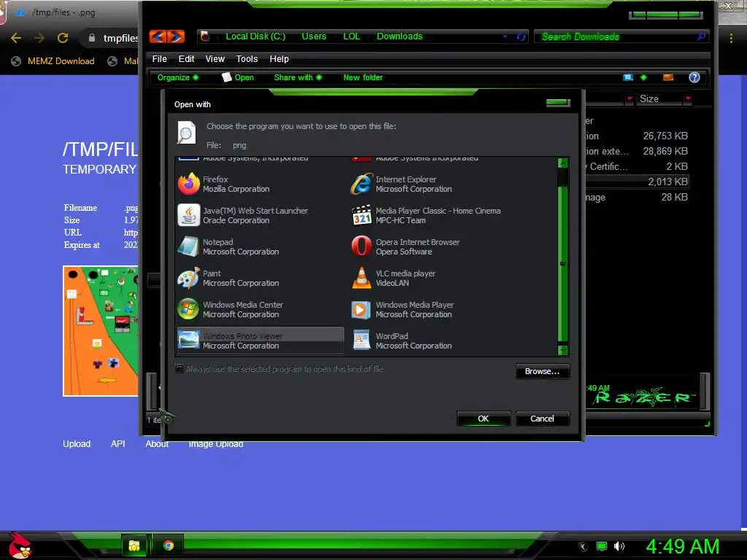Pick Windows Media Player icon
This screenshot has height=560, width=747.
coord(361,309)
